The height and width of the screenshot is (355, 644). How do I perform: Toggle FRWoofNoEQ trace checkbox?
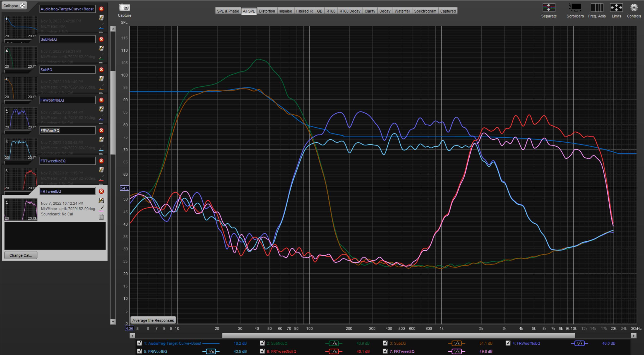coord(508,343)
